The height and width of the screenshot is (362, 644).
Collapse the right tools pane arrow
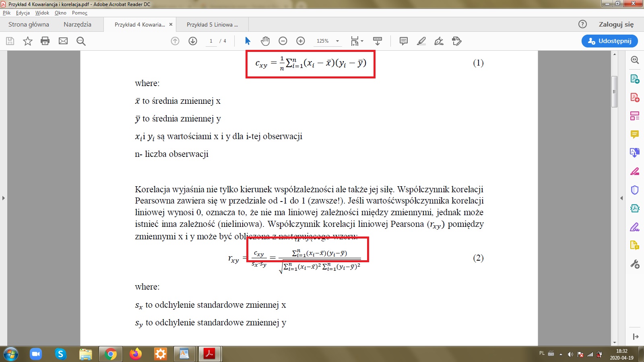pyautogui.click(x=621, y=198)
